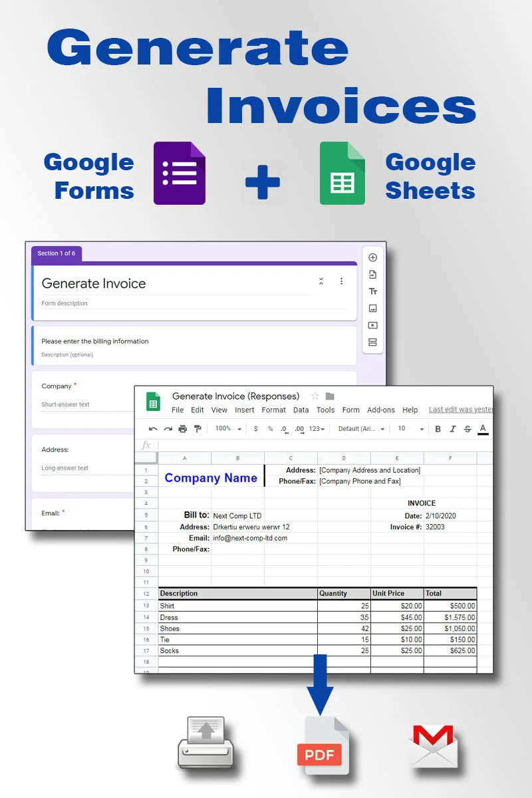The image size is (532, 798).
Task: Toggle Italic formatting in Sheets toolbar
Action: 453,429
